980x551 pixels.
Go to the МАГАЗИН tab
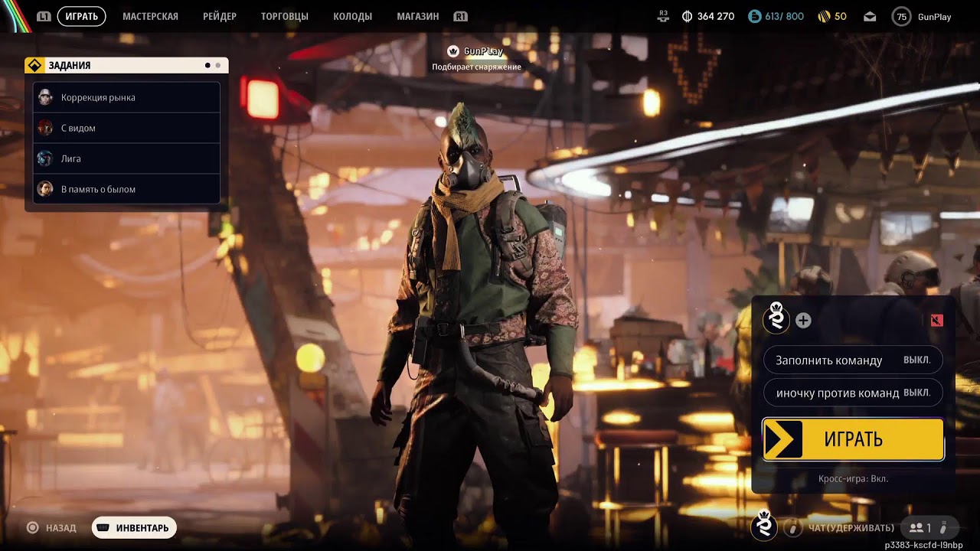click(418, 16)
